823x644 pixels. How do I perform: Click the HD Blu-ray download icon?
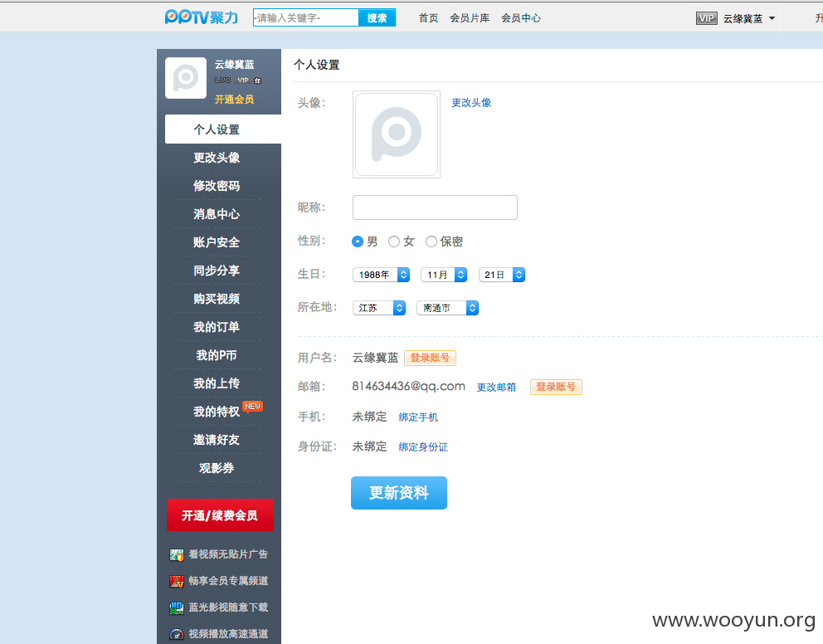click(177, 607)
